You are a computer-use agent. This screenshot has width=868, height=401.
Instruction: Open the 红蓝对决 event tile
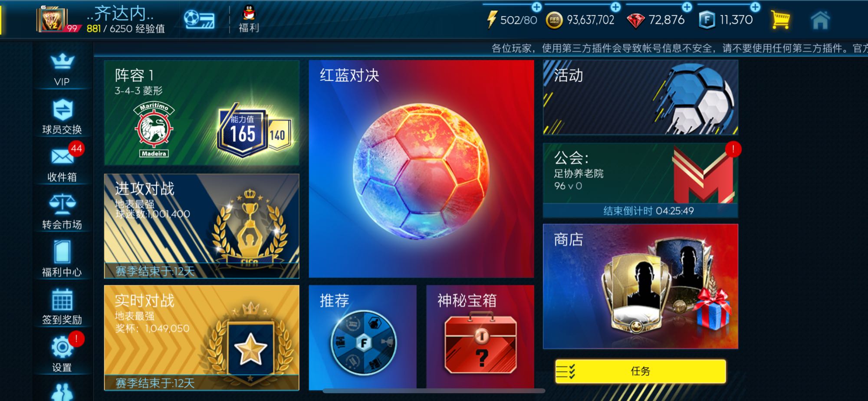pos(421,169)
